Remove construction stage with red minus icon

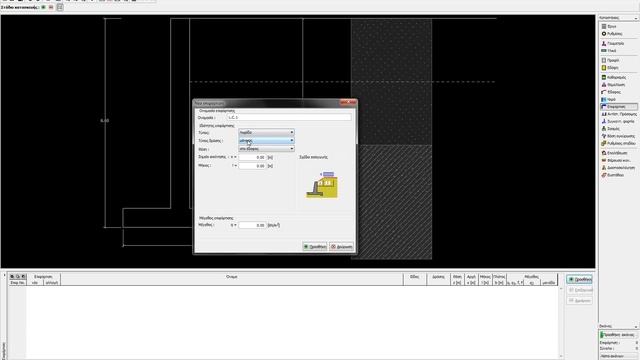pyautogui.click(x=51, y=7)
